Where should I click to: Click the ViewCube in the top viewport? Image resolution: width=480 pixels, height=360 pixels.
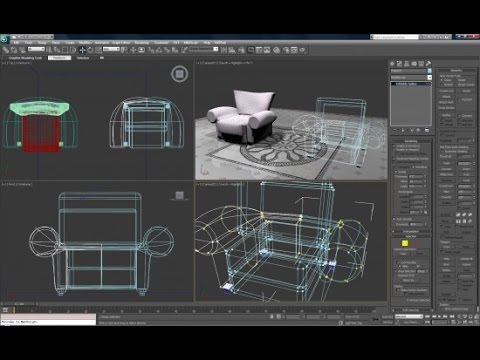click(x=180, y=74)
